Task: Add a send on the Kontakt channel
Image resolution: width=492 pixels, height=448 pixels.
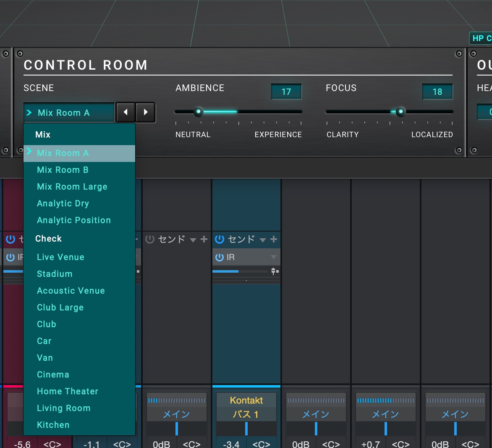Action: [x=274, y=239]
